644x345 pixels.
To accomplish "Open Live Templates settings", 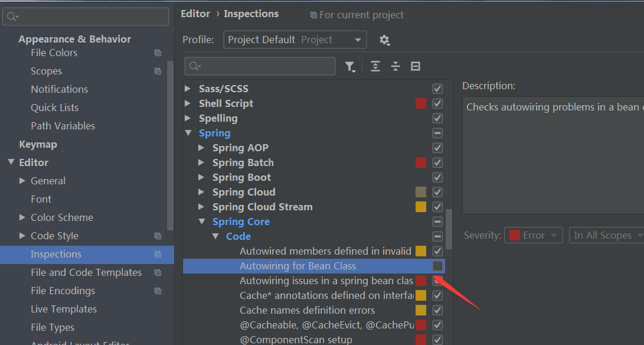I will 64,309.
